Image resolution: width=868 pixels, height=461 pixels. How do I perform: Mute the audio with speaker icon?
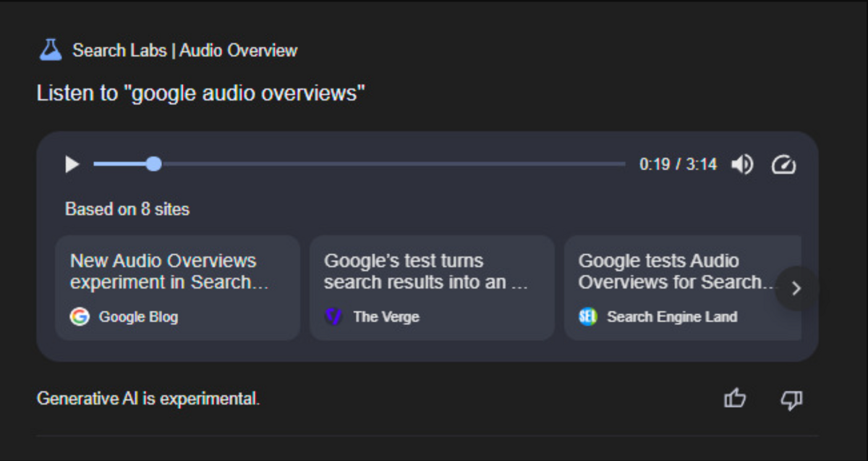[x=741, y=164]
